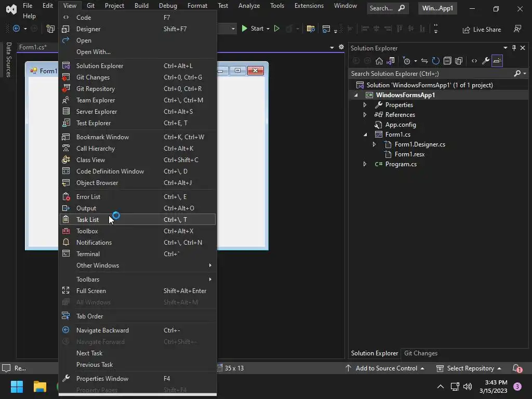The width and height of the screenshot is (532, 399).
Task: Choose Git Repository menu entry
Action: (137, 89)
